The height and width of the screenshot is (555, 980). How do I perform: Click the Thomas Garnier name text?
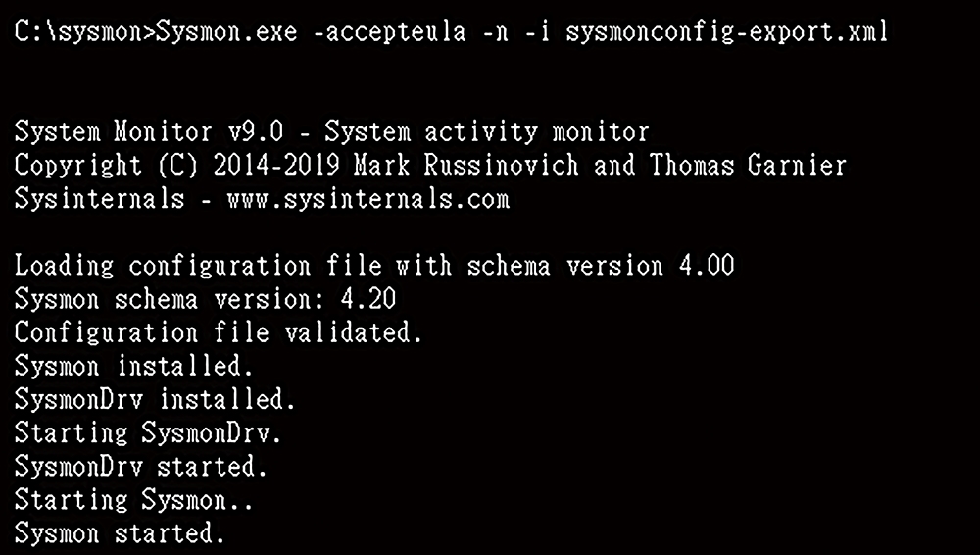click(748, 165)
